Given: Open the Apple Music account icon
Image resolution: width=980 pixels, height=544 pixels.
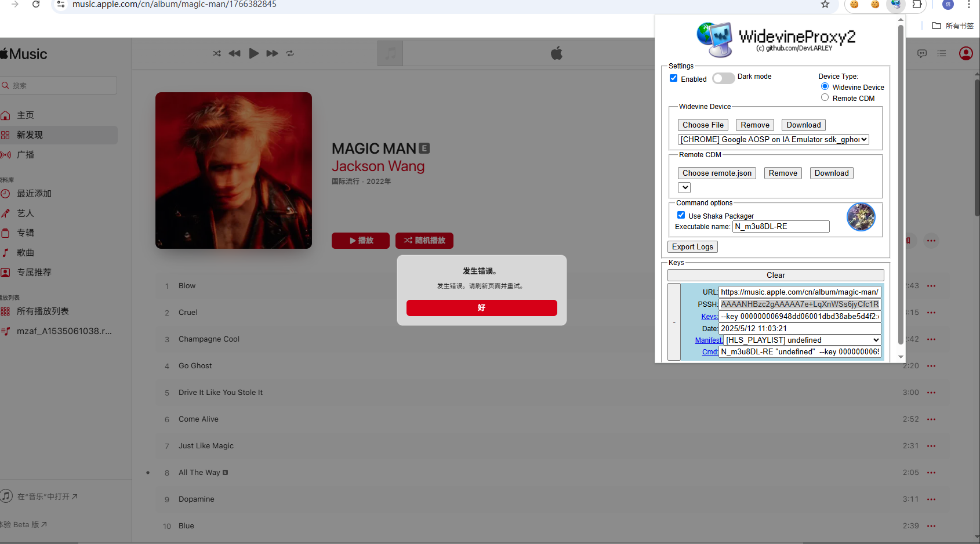Looking at the screenshot, I should (x=966, y=53).
